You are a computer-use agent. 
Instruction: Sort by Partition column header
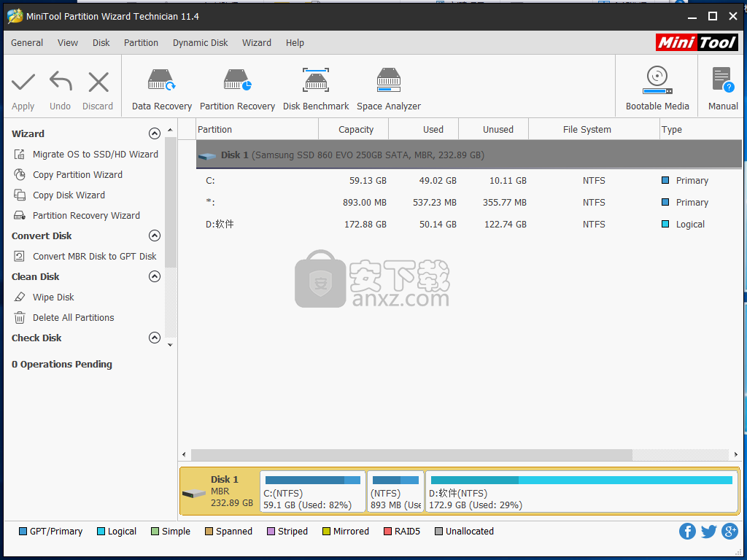[258, 130]
